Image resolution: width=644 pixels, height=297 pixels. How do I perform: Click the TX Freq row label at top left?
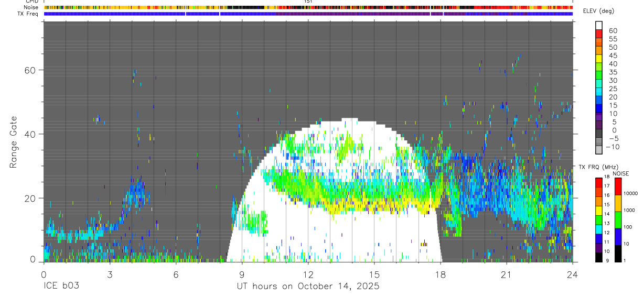(29, 14)
